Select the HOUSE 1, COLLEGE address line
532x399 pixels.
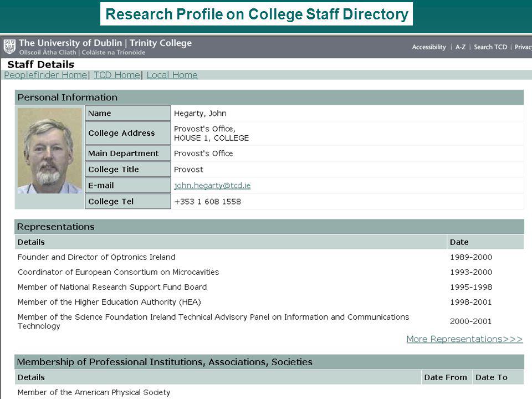point(211,138)
